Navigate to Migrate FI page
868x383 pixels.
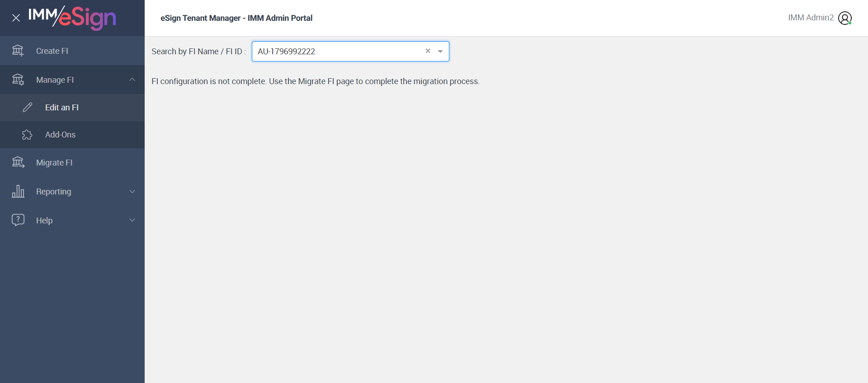72,163
